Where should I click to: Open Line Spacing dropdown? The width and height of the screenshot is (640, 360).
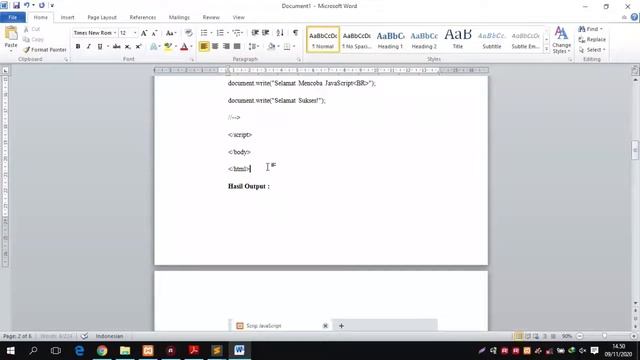[253, 47]
